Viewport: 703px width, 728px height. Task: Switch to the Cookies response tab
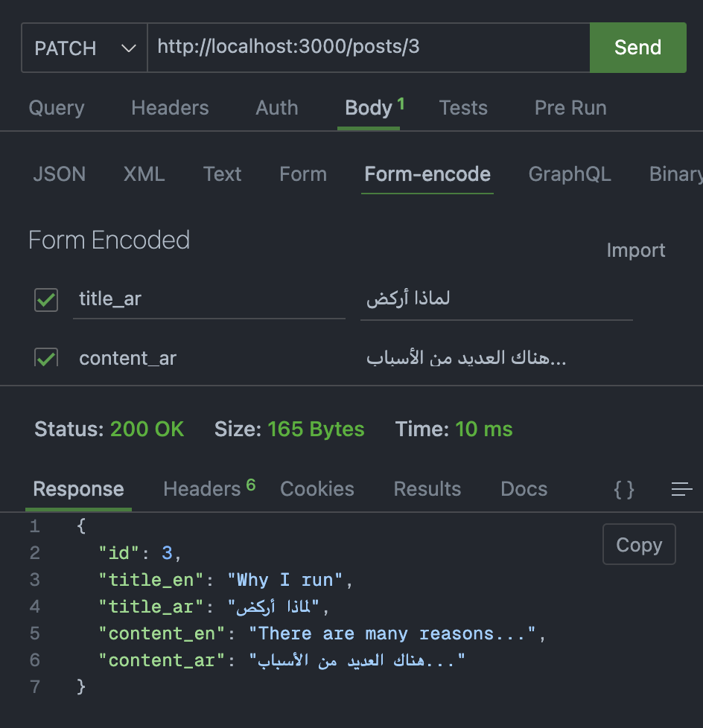point(316,489)
